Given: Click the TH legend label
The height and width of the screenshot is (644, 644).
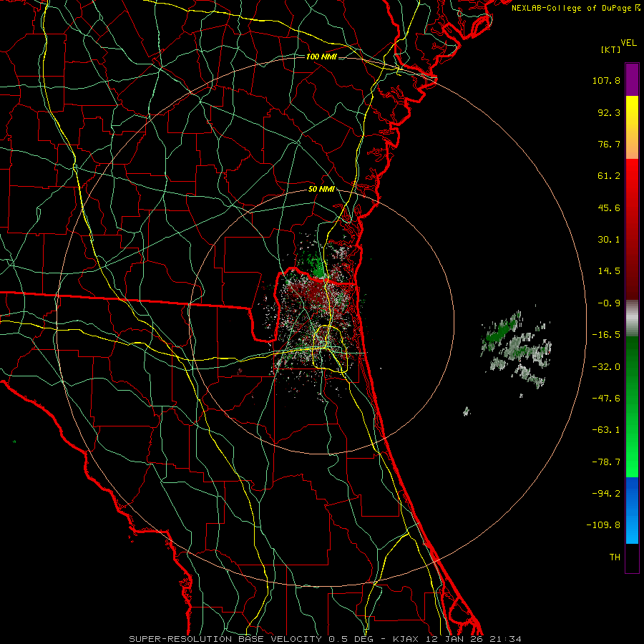Looking at the screenshot, I should (615, 557).
